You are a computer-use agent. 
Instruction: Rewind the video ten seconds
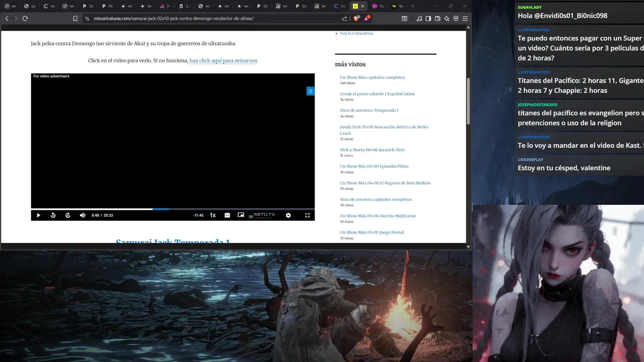53,215
